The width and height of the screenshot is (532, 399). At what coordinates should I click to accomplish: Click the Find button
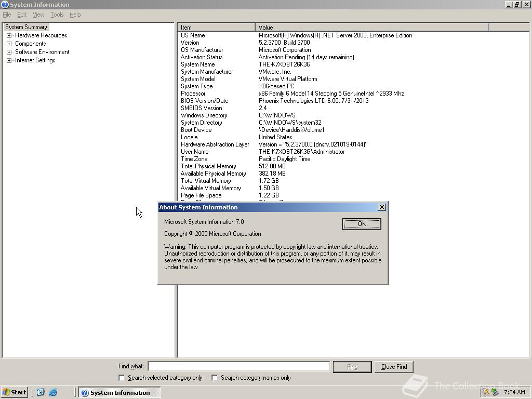point(352,367)
